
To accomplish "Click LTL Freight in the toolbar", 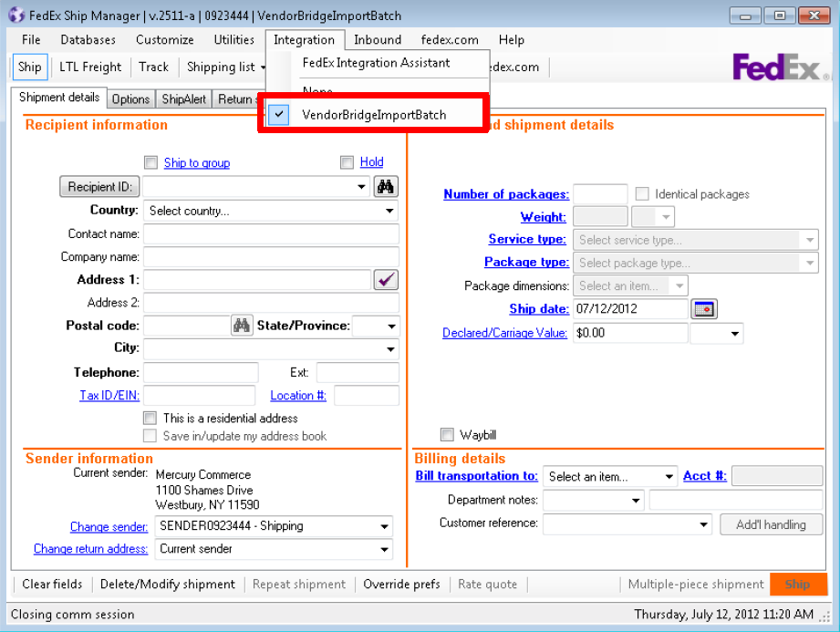I will click(x=90, y=67).
